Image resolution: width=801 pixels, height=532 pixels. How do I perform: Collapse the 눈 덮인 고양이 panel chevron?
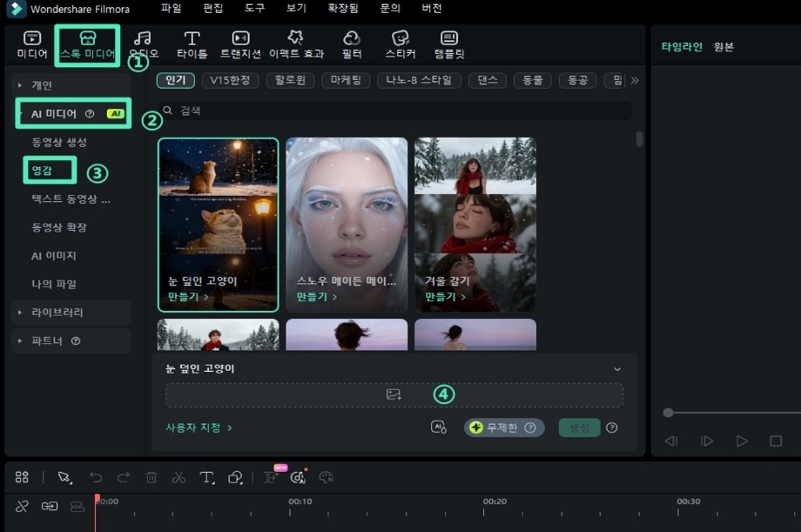(617, 369)
